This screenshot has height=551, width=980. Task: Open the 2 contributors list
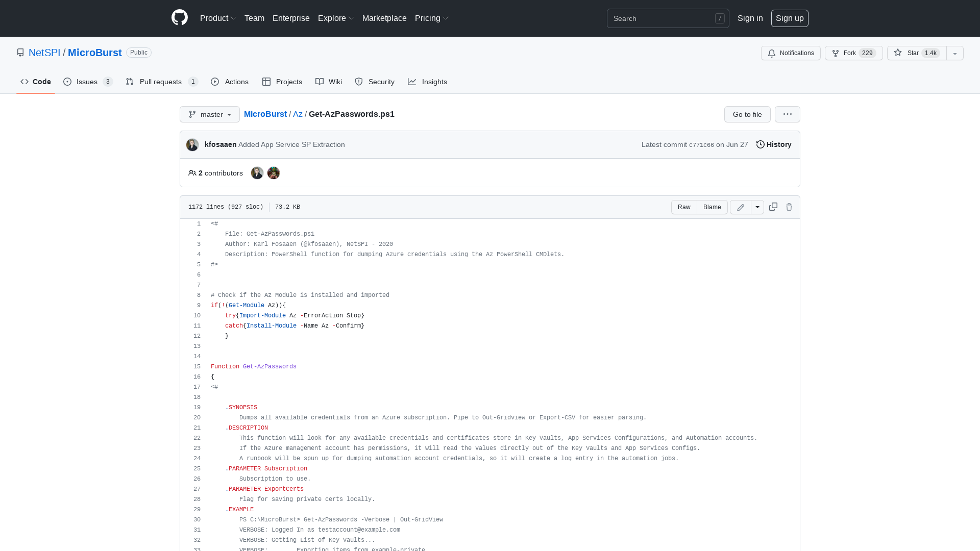[x=215, y=173]
